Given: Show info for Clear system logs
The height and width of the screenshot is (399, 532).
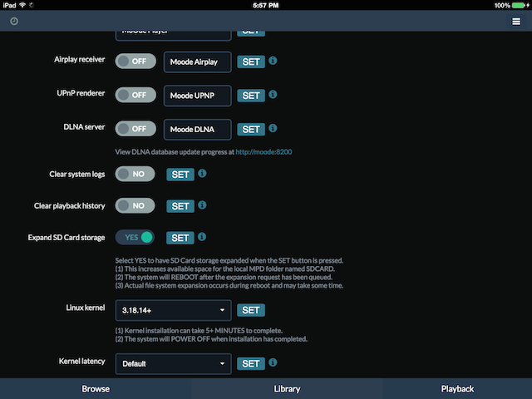Looking at the screenshot, I should [x=202, y=174].
